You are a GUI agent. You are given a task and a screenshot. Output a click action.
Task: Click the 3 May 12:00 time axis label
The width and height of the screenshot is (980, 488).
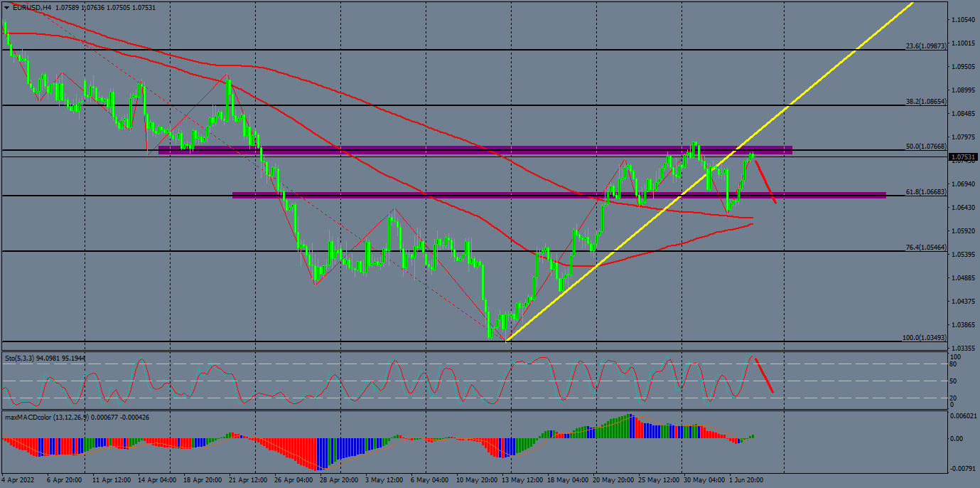click(x=384, y=480)
